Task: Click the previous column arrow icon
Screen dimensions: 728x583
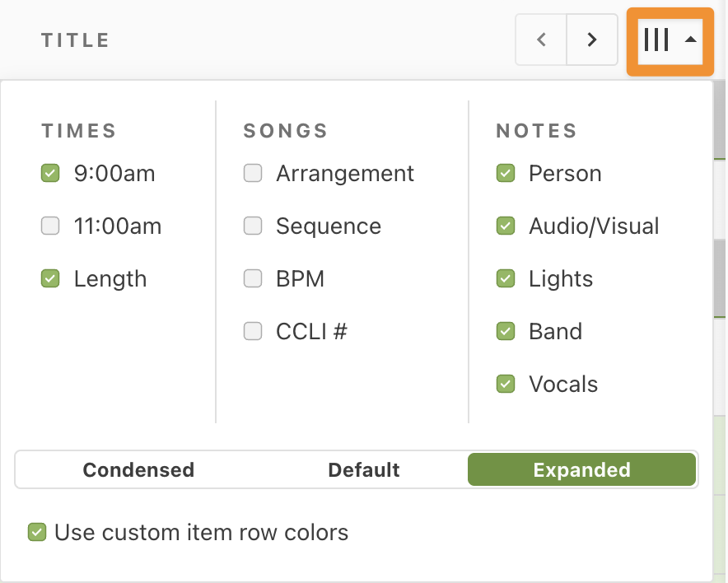Action: click(x=541, y=40)
